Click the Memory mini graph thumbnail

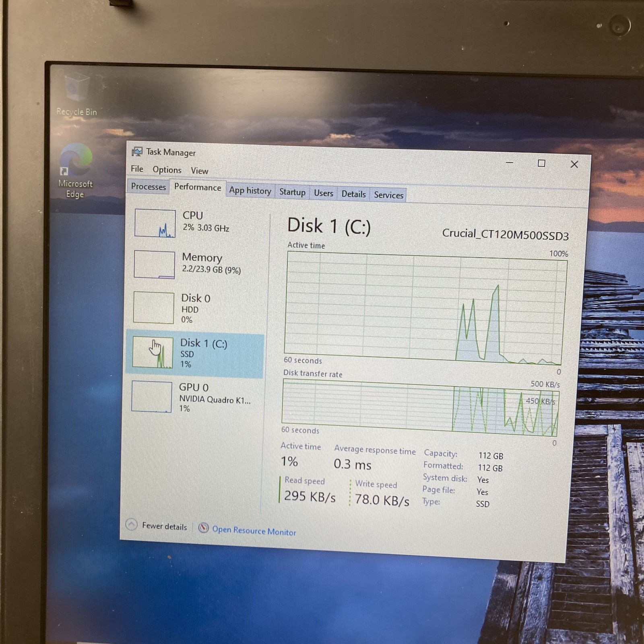point(155,264)
